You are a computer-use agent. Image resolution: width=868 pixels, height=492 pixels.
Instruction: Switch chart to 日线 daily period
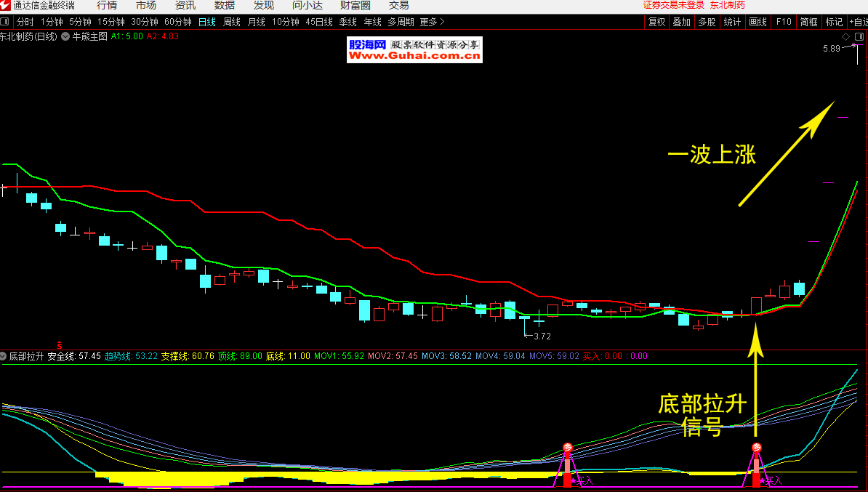pos(206,22)
